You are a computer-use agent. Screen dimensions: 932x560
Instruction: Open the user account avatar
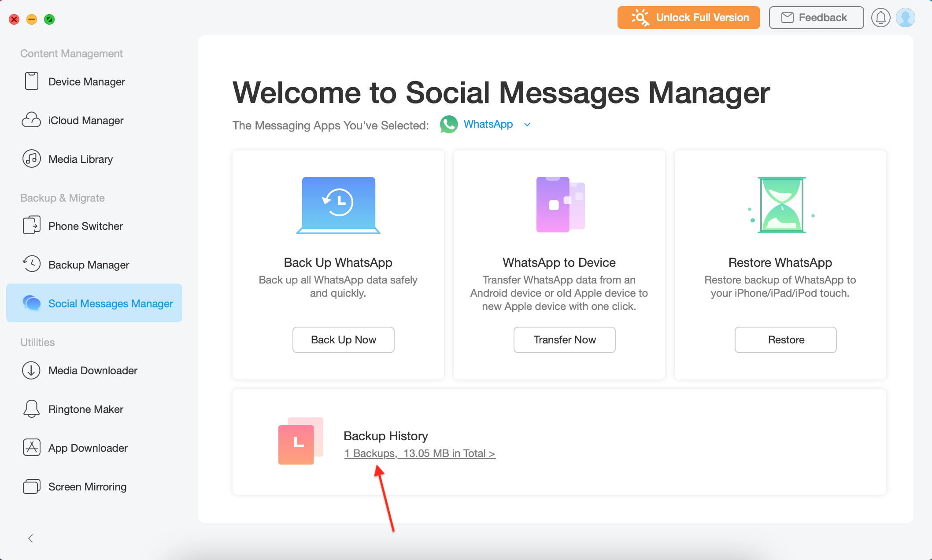(906, 18)
